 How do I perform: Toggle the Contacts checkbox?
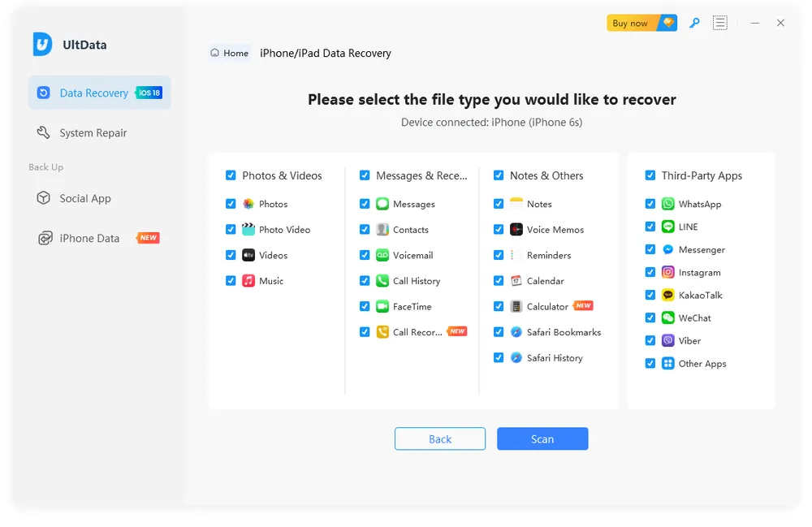click(x=365, y=229)
